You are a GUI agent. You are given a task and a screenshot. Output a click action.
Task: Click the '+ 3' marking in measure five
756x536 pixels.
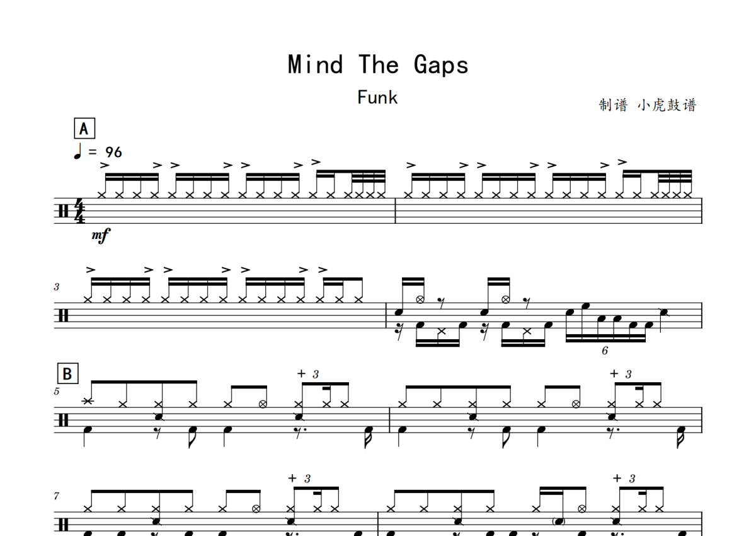click(311, 374)
